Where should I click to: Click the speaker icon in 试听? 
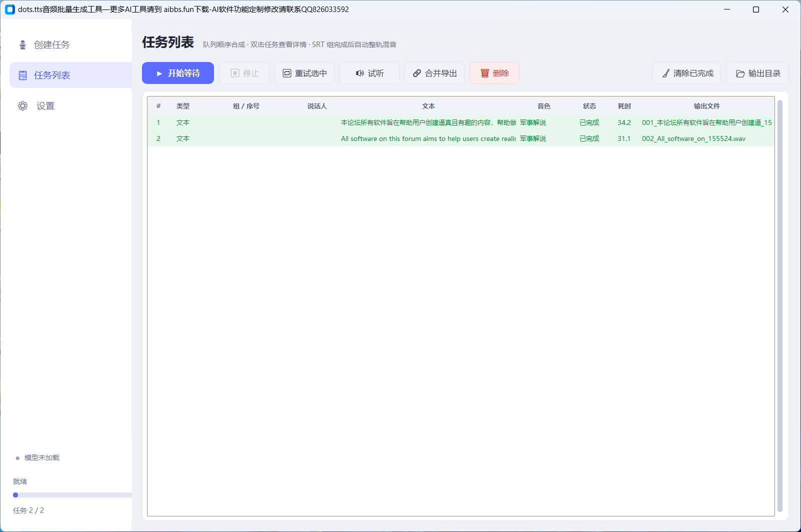tap(360, 73)
